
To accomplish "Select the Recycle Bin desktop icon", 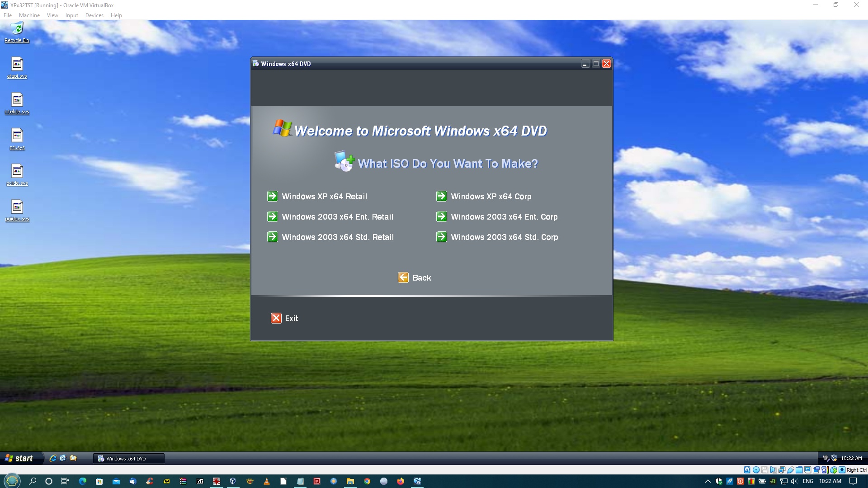I will click(17, 32).
